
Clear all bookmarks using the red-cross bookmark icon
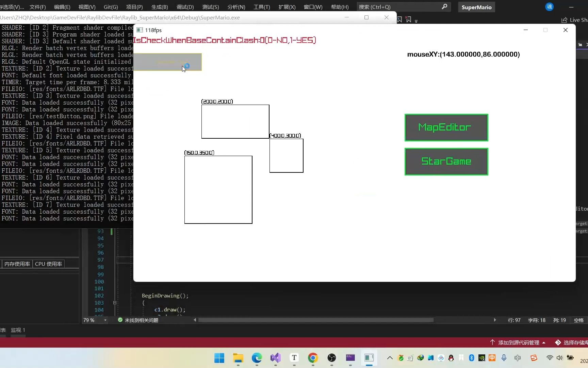pyautogui.click(x=409, y=19)
